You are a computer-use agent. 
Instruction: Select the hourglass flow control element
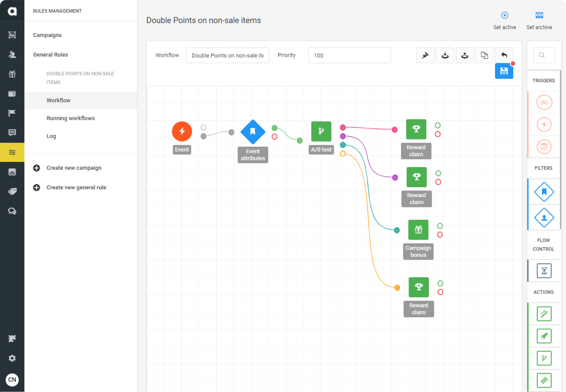tap(544, 271)
